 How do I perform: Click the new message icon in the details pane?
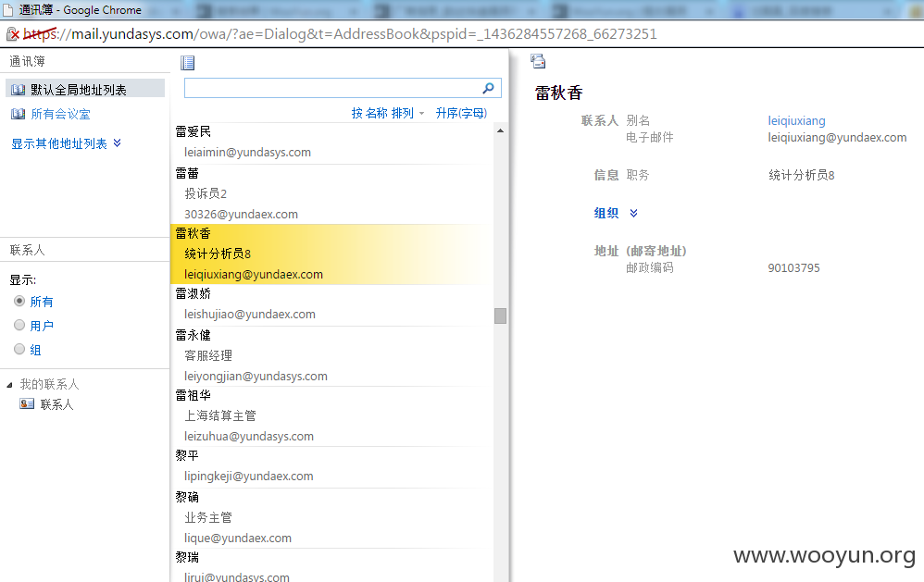(538, 61)
